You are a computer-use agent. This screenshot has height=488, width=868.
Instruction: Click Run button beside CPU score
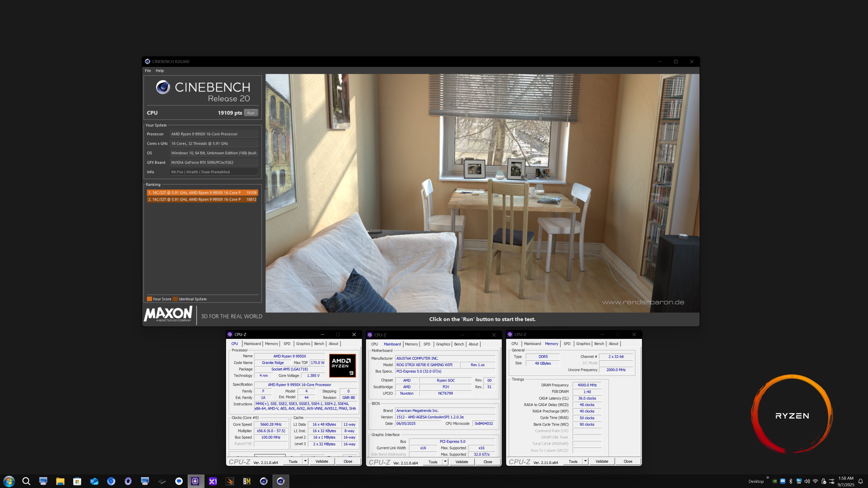point(251,113)
